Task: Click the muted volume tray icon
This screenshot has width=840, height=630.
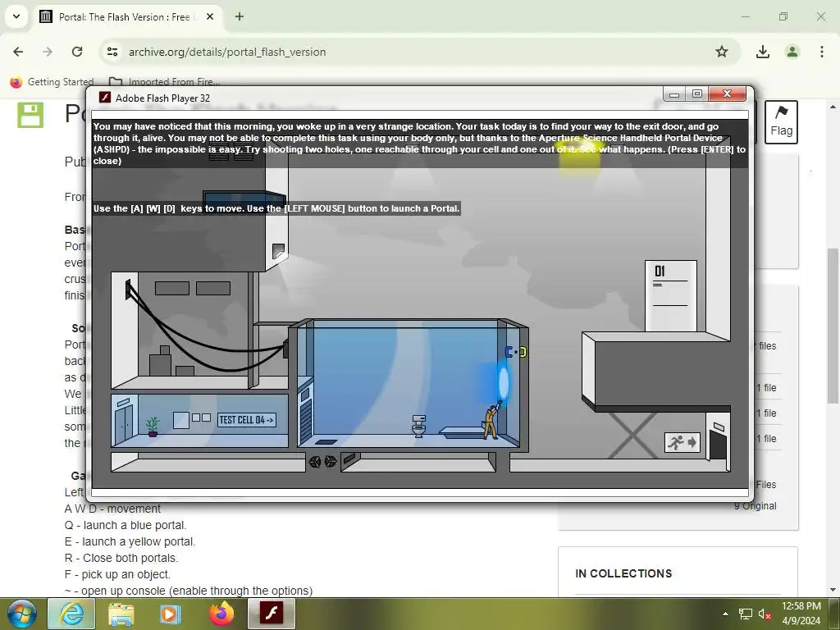Action: [765, 614]
